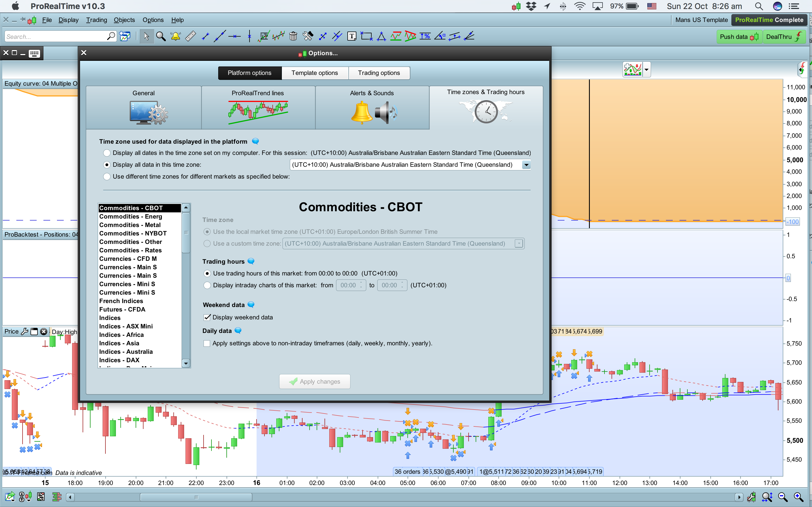Select the magnifying glass zoom tool
812x507 pixels.
161,36
